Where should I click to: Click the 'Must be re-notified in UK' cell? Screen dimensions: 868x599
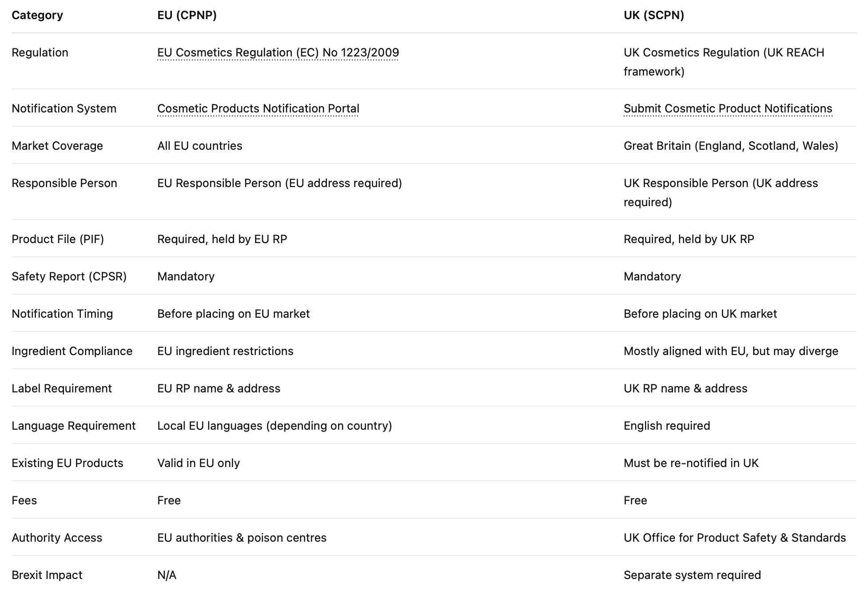[x=691, y=463]
